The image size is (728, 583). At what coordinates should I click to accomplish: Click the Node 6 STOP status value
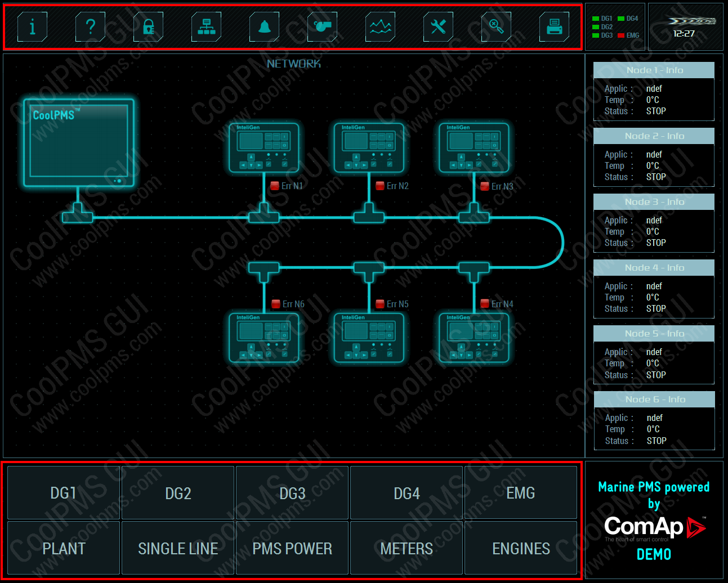tap(656, 441)
